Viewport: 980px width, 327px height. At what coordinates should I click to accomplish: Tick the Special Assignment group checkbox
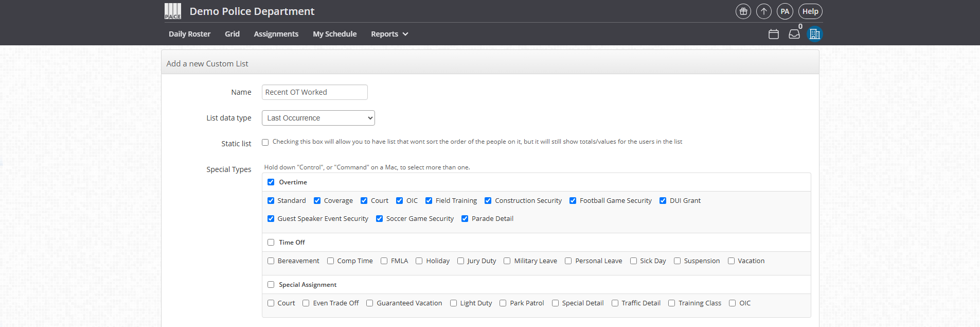click(271, 285)
